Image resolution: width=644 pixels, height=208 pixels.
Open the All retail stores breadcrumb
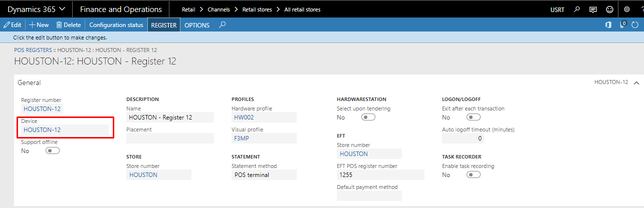click(302, 9)
